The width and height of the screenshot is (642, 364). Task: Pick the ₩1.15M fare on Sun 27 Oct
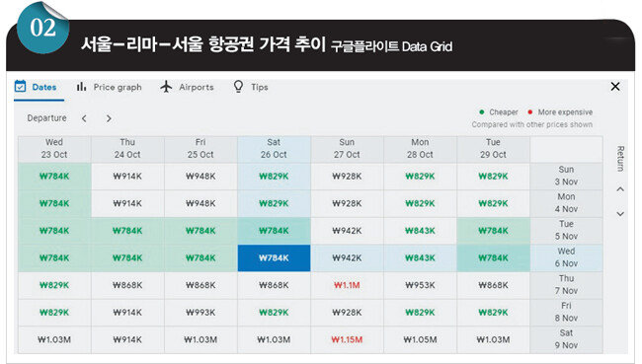coord(347,340)
